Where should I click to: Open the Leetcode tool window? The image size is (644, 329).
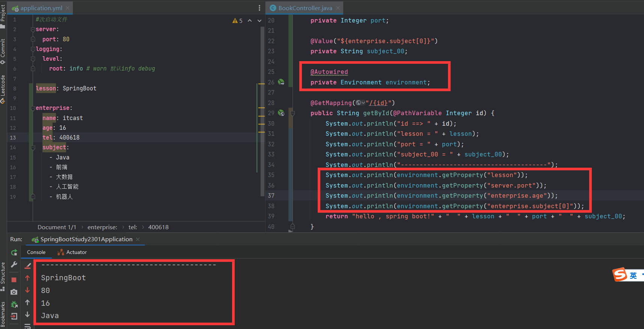(x=3, y=89)
